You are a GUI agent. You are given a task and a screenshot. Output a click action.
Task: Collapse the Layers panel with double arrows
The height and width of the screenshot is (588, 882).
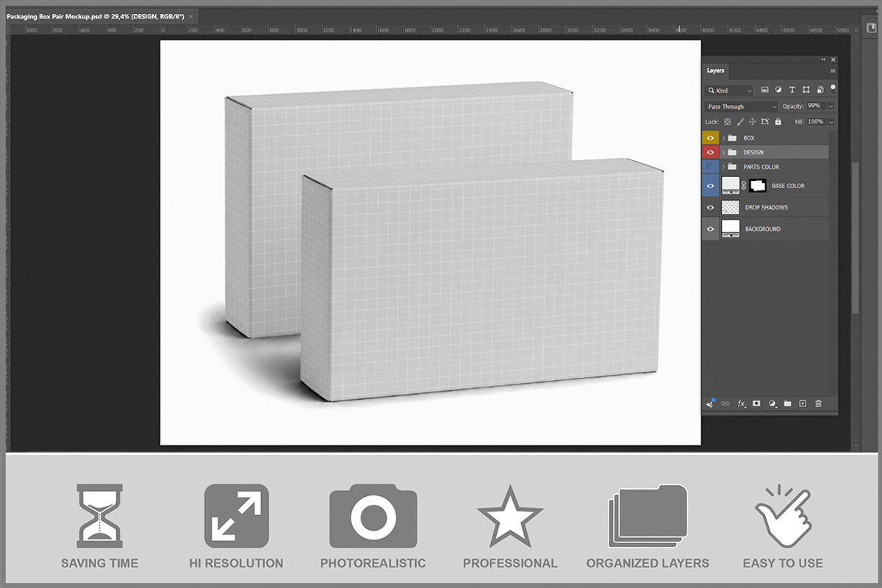click(823, 60)
